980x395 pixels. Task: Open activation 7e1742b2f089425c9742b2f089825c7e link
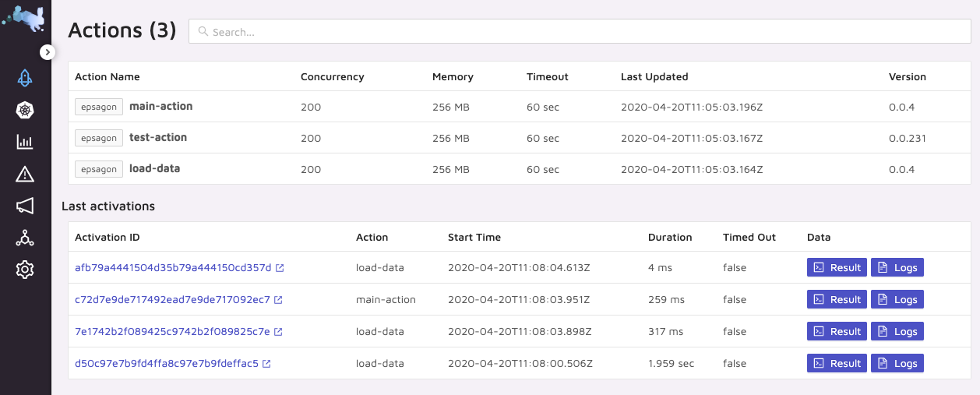[172, 332]
